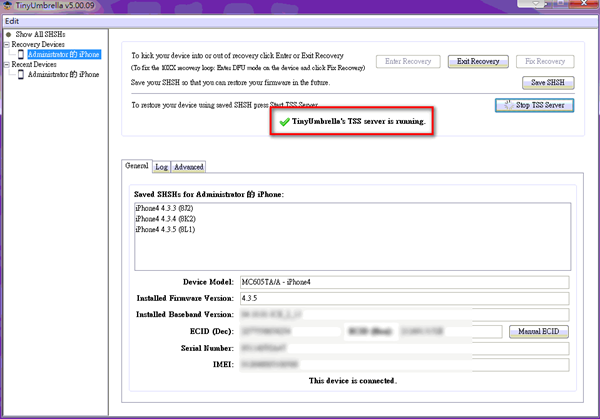Click the ECID (Dec) field
Image resolution: width=600 pixels, height=419 pixels.
[x=291, y=331]
